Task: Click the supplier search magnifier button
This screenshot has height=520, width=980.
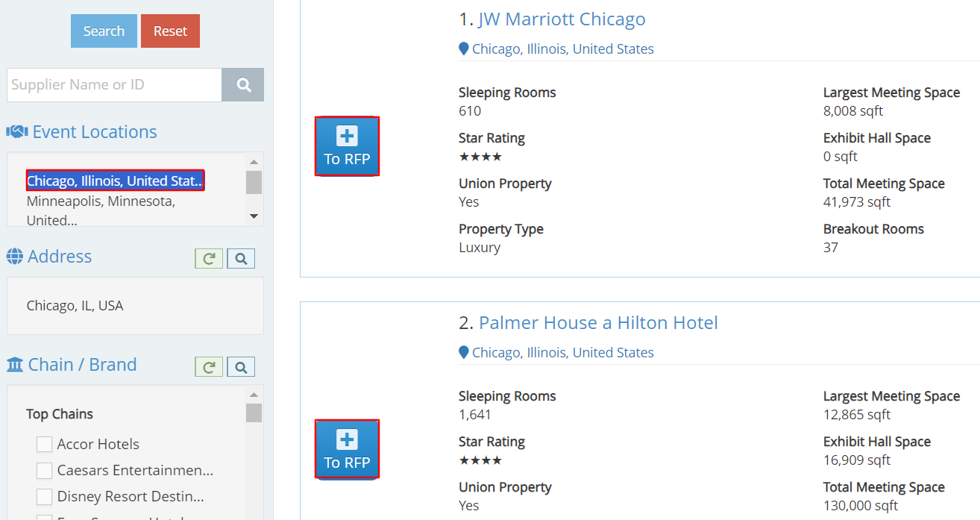Action: (x=243, y=85)
